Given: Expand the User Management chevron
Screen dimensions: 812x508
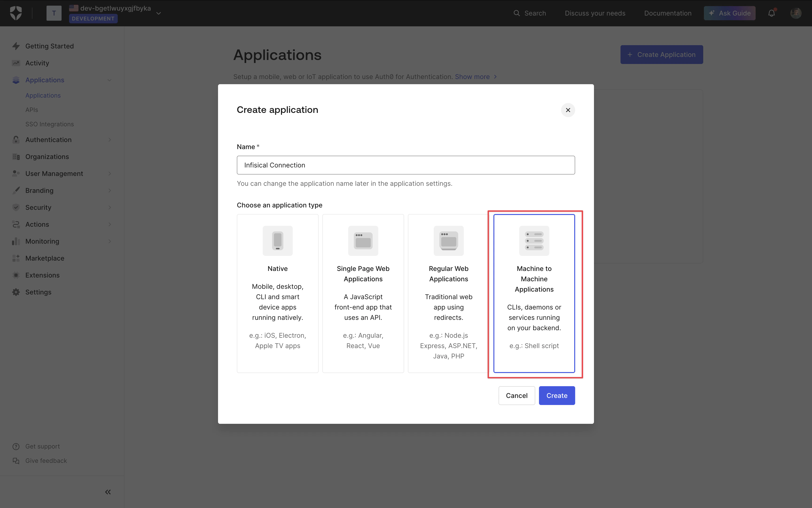Looking at the screenshot, I should 109,173.
